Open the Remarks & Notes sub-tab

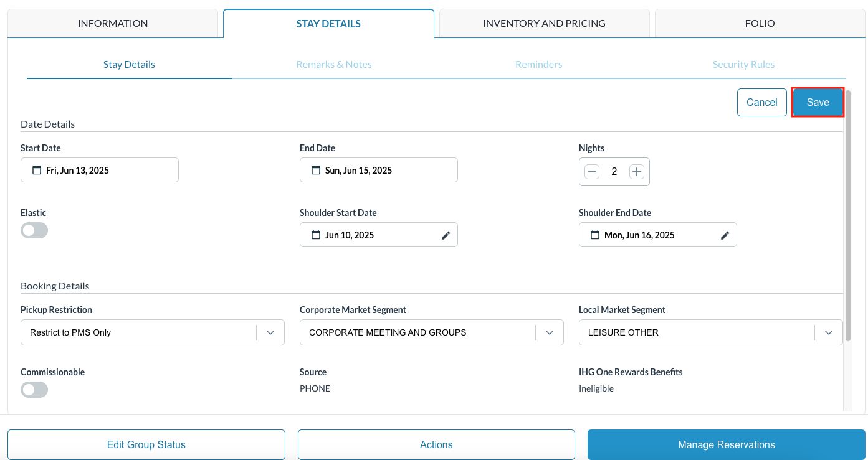tap(334, 65)
